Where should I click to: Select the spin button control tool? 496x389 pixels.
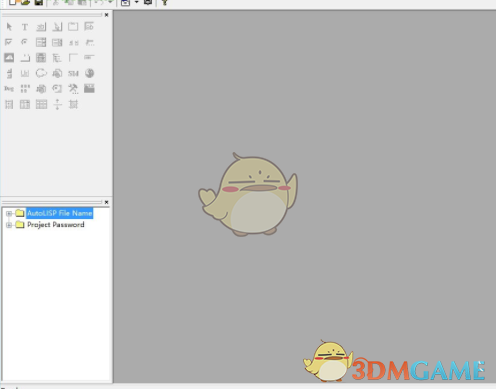(9, 73)
